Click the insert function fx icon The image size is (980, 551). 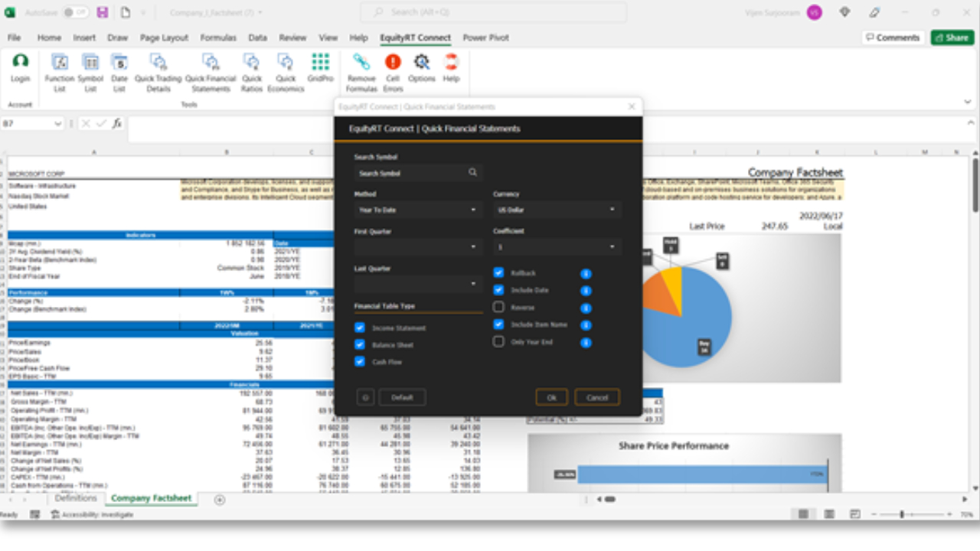(117, 123)
